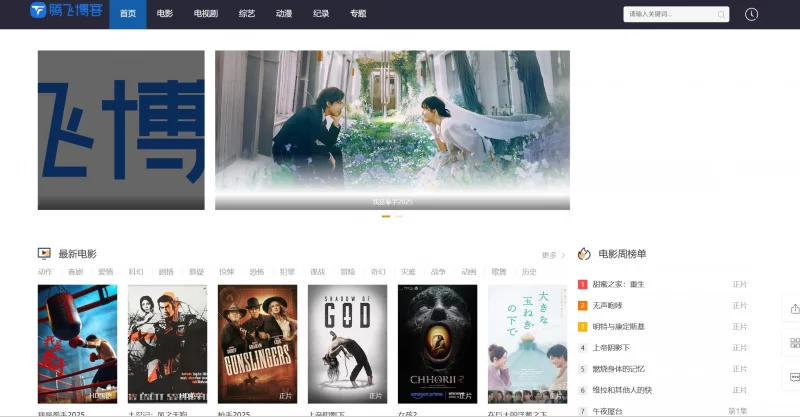Type in the keyword search box
800x417 pixels.
pos(668,14)
